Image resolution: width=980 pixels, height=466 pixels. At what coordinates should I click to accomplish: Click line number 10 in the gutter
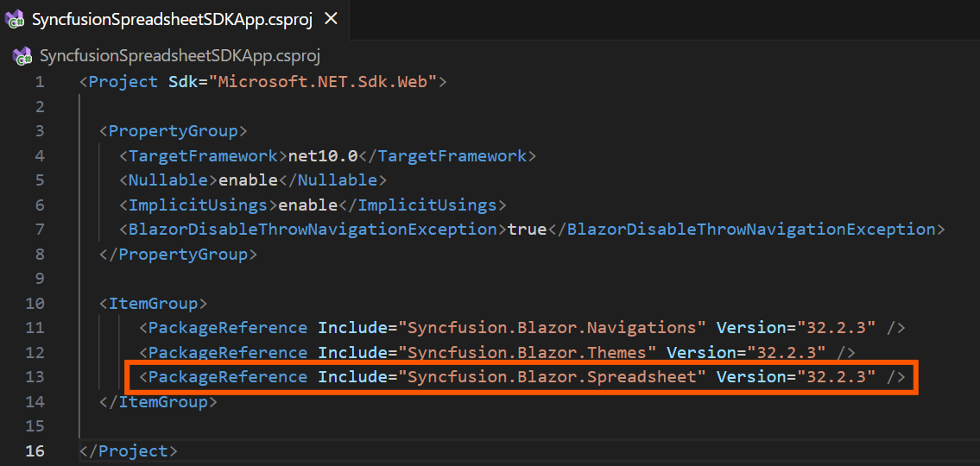[35, 303]
